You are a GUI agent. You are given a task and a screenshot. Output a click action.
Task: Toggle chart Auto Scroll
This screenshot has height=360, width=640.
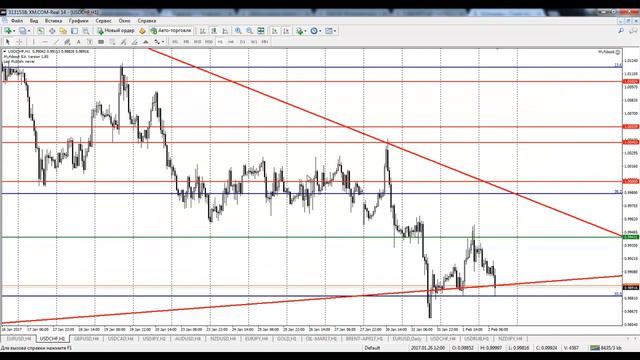pos(275,31)
